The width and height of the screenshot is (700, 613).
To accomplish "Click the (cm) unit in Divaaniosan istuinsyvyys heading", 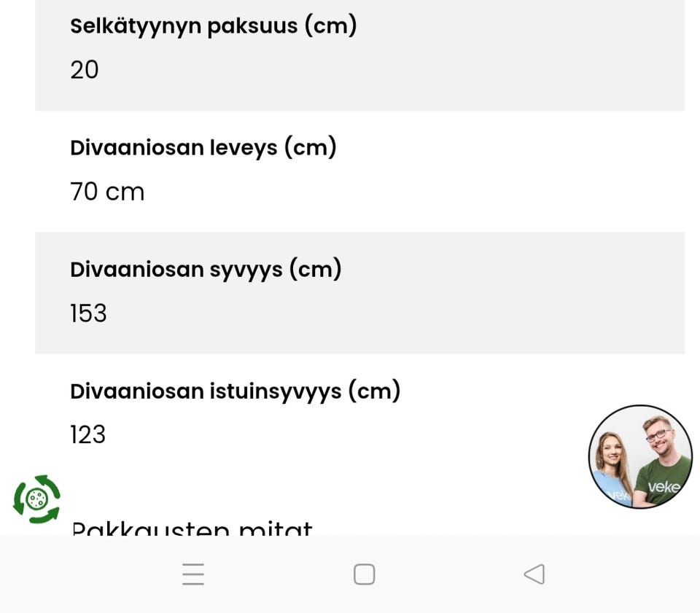I will coord(374,391).
